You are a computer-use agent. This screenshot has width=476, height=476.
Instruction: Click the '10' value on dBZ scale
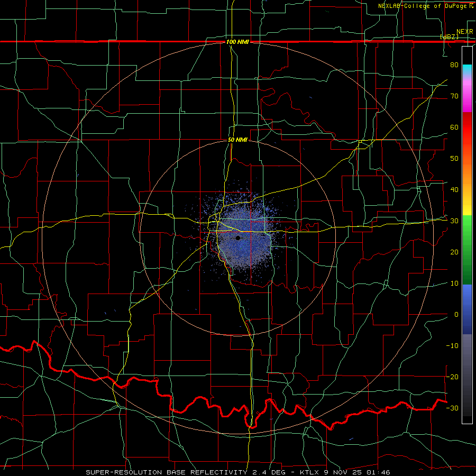454,283
